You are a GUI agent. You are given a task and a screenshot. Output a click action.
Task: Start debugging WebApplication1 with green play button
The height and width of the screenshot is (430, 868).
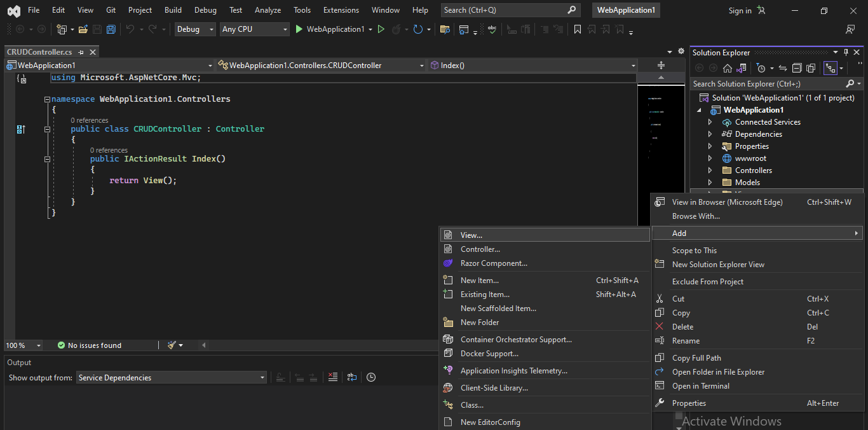click(299, 29)
